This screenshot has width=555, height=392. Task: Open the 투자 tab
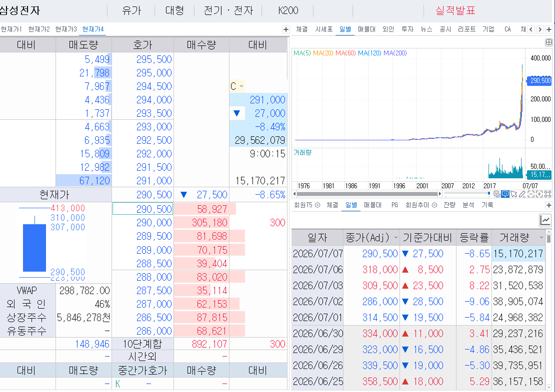(x=407, y=29)
